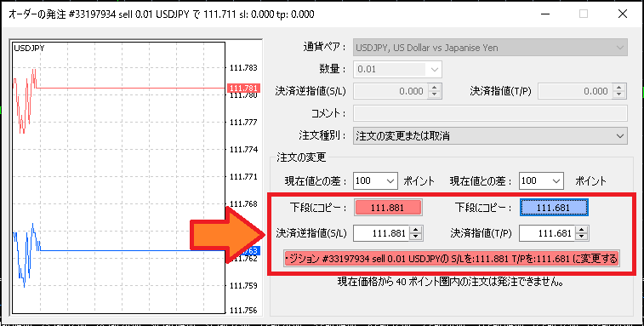Click the red modify position S/L T/P button

pyautogui.click(x=452, y=259)
